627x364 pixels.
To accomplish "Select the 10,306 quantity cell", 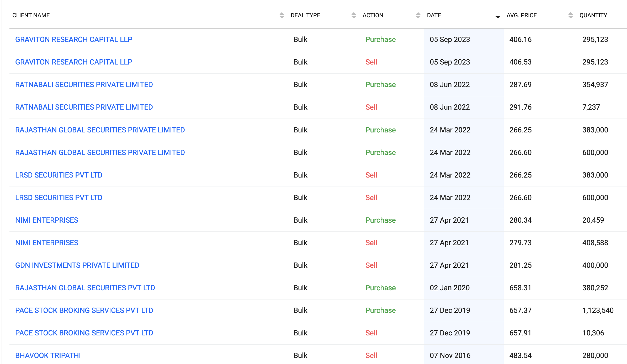I will (x=593, y=333).
